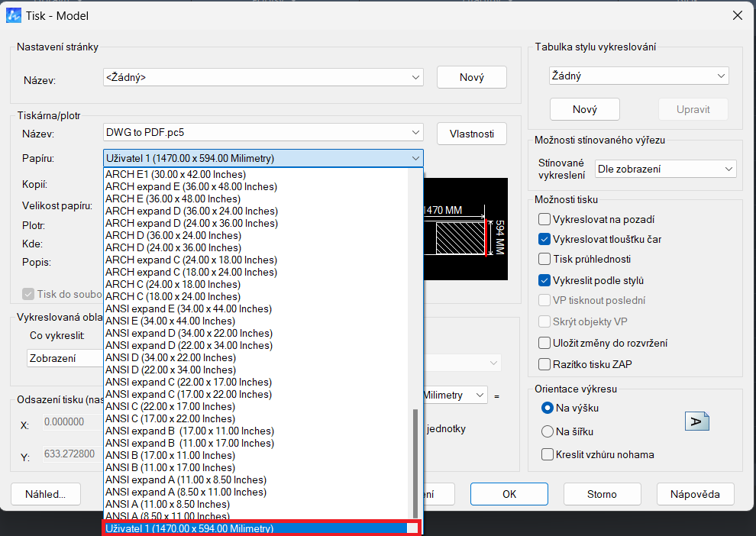The width and height of the screenshot is (756, 536).
Task: Select ANSI B (11.00 x 17.00 Inches)
Action: 173,467
